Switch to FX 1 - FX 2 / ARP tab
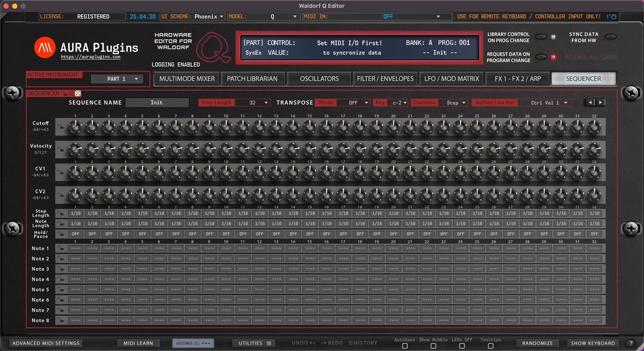Viewport: 644px width, 351px height. point(518,79)
